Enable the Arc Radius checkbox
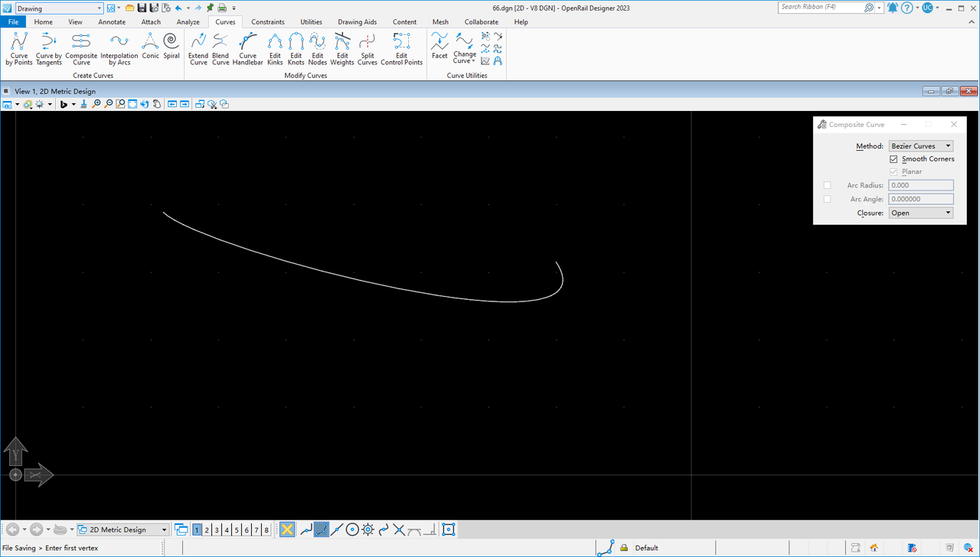 (x=827, y=185)
